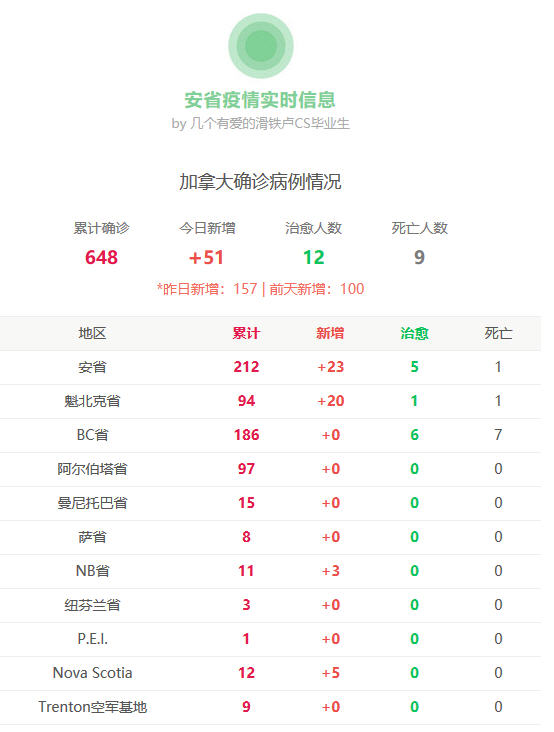Click the 今日新增 +51 statistic
Image resolution: width=554 pixels, height=732 pixels.
(x=207, y=244)
